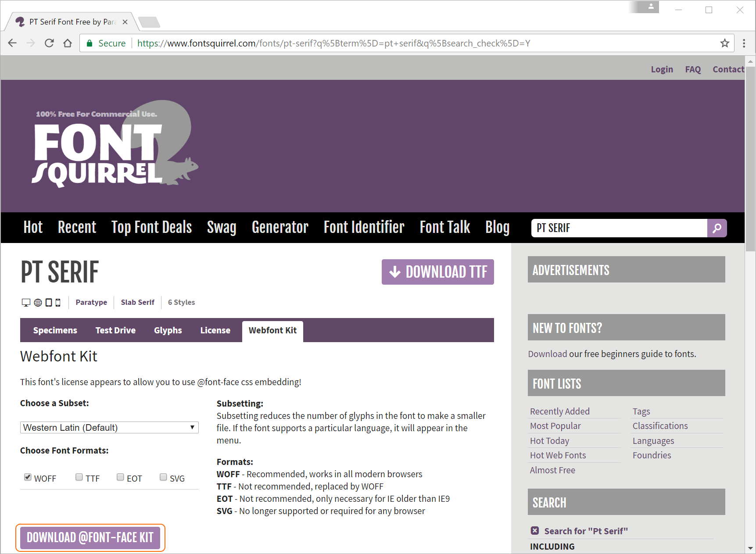Click the page vertical scrollbar thumb

[750, 159]
